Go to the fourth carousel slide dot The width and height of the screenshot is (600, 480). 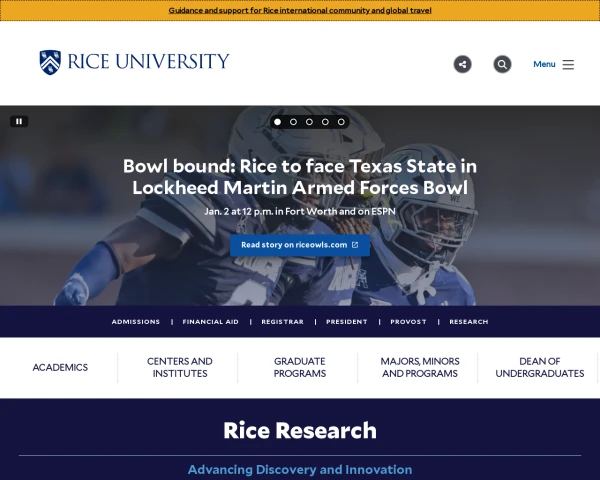click(325, 121)
